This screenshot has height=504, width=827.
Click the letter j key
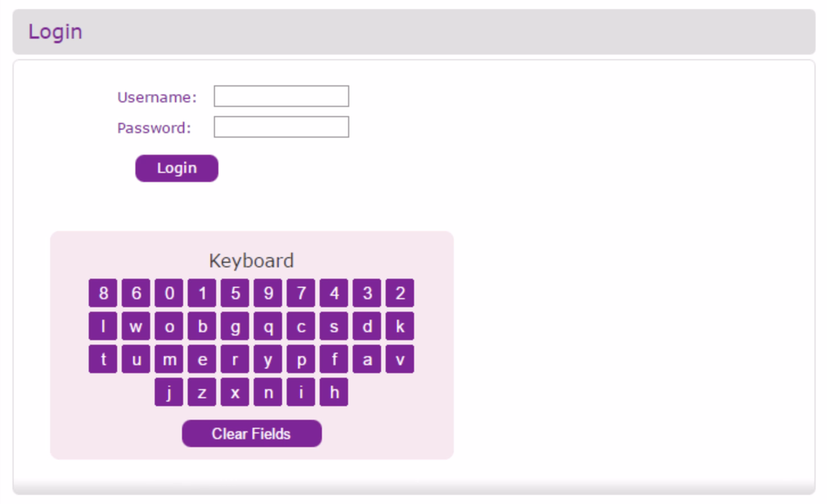(169, 392)
